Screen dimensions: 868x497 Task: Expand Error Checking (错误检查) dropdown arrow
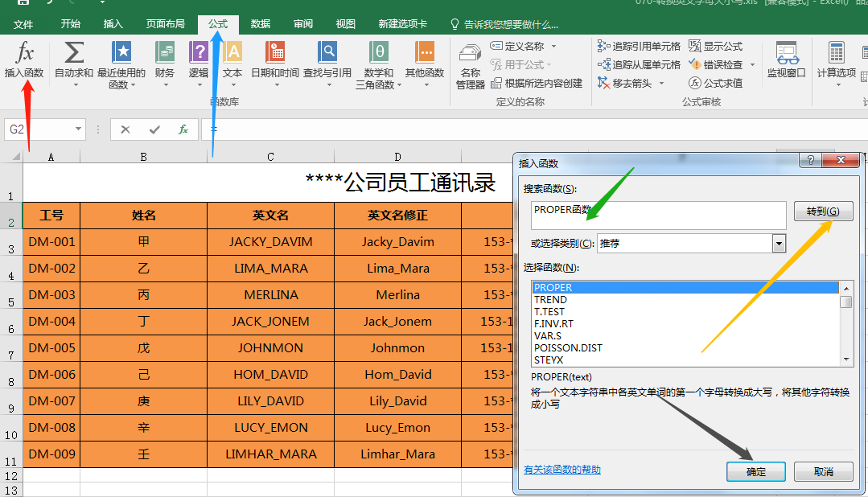(752, 65)
